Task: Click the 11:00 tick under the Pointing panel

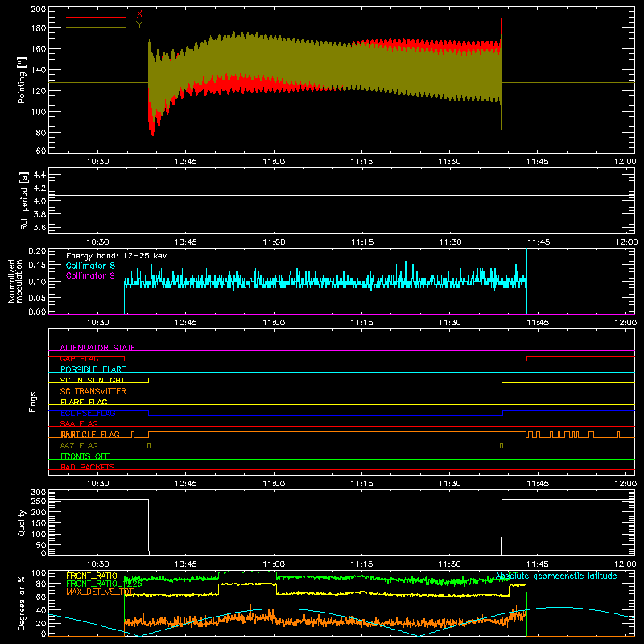Action: point(274,162)
